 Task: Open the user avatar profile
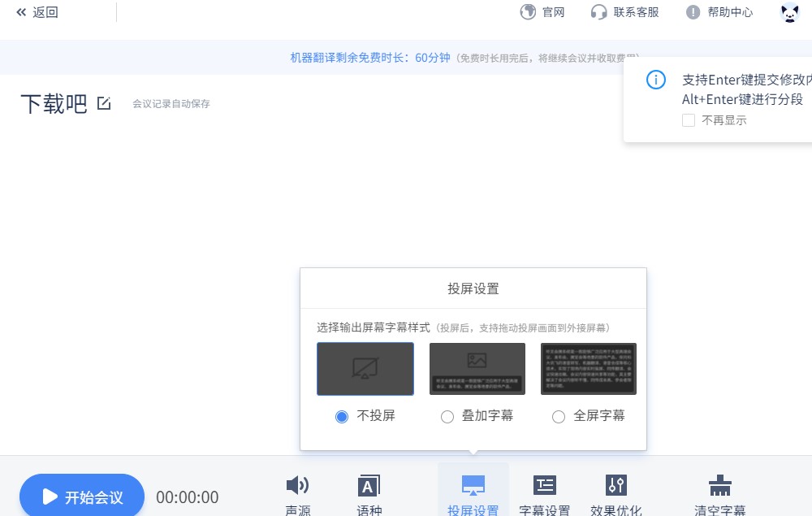coord(790,12)
